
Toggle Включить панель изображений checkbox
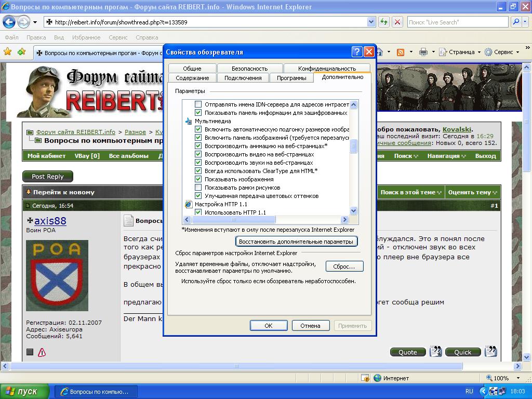(x=198, y=137)
